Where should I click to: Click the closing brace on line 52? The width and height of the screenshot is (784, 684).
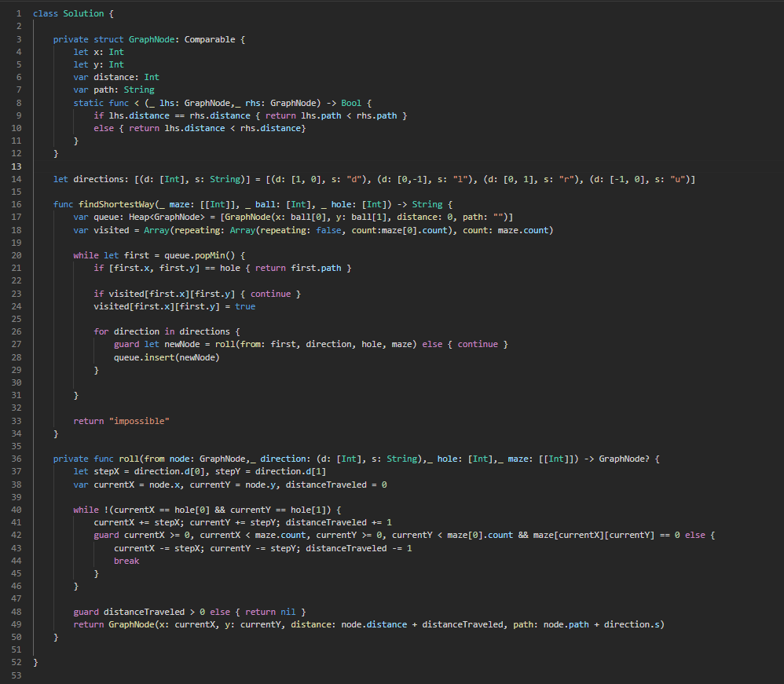click(35, 662)
